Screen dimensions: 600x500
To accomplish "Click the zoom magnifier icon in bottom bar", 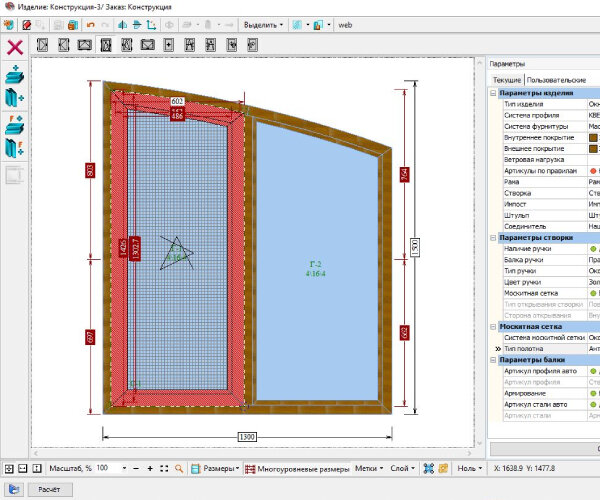I will tap(179, 469).
